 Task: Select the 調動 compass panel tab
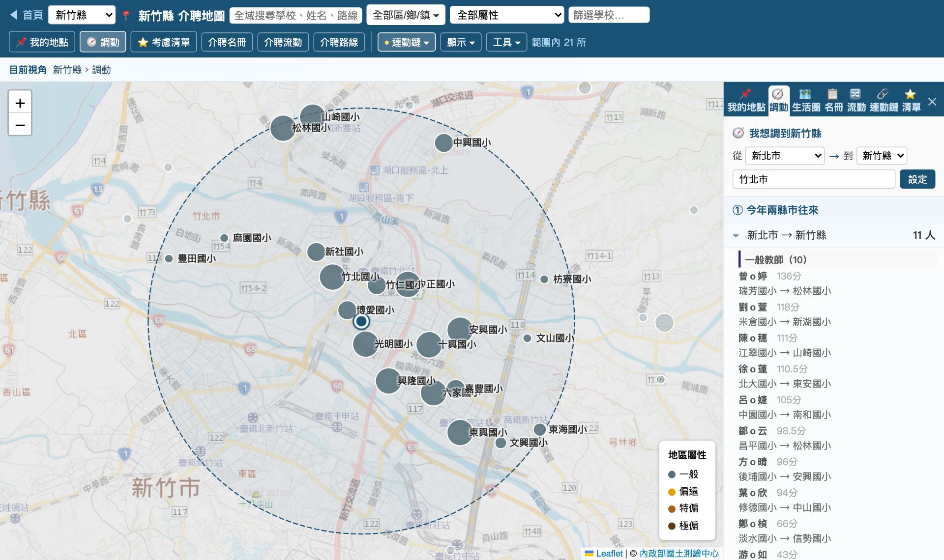click(778, 101)
